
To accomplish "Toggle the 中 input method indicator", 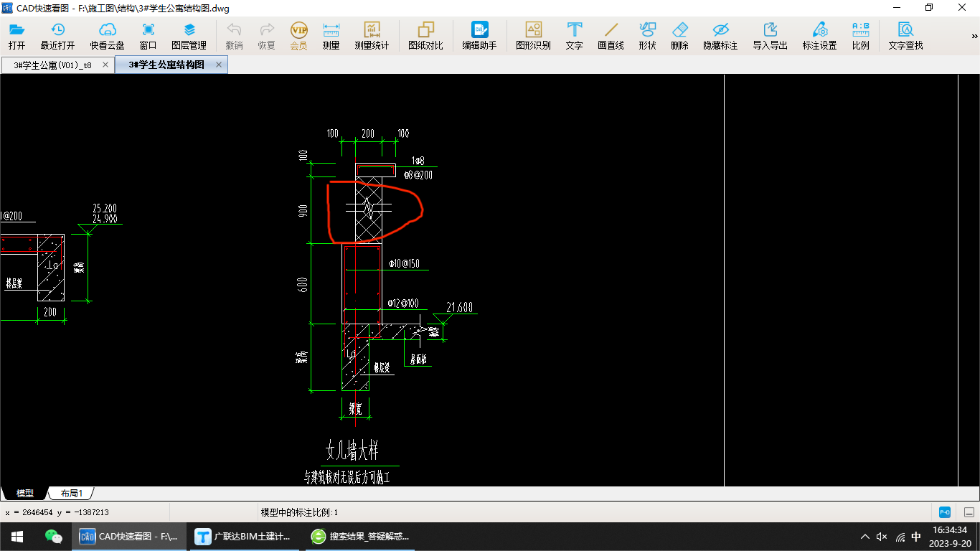I will pyautogui.click(x=916, y=537).
